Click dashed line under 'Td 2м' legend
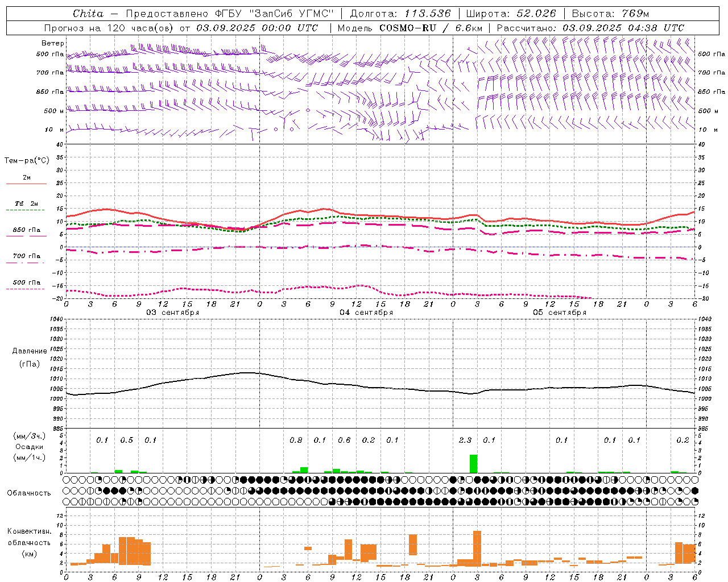 click(25, 210)
